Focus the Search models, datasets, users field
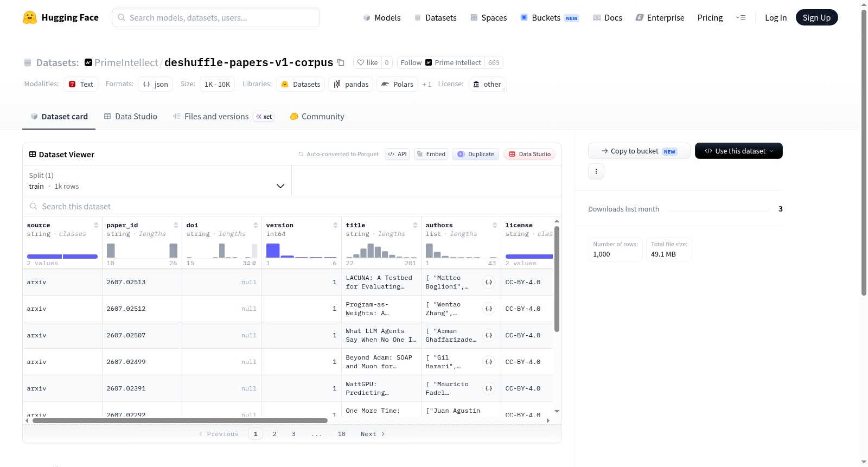 (x=216, y=17)
